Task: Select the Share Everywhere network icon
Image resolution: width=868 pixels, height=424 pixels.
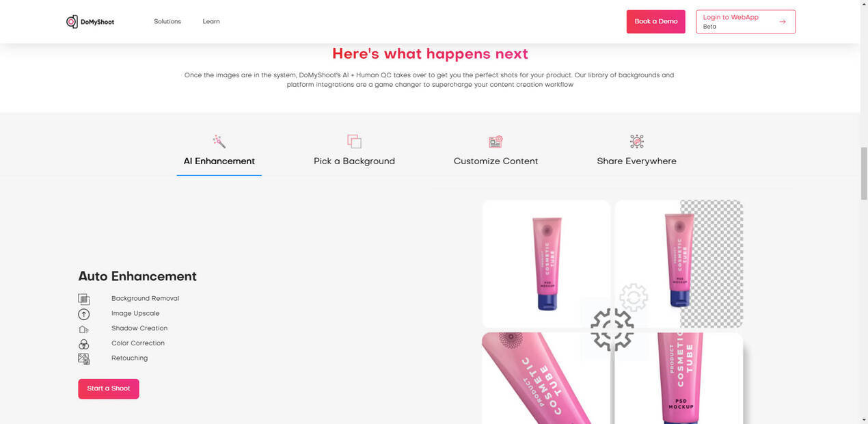Action: click(637, 142)
